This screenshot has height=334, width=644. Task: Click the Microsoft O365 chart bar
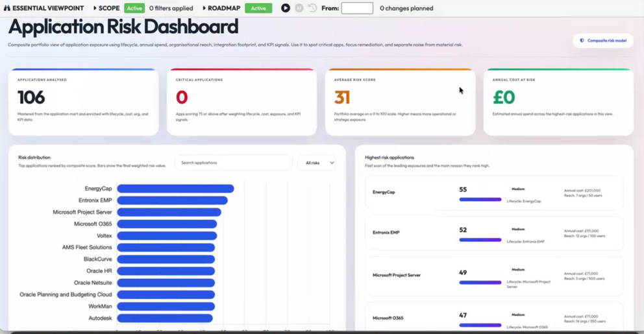[167, 224]
